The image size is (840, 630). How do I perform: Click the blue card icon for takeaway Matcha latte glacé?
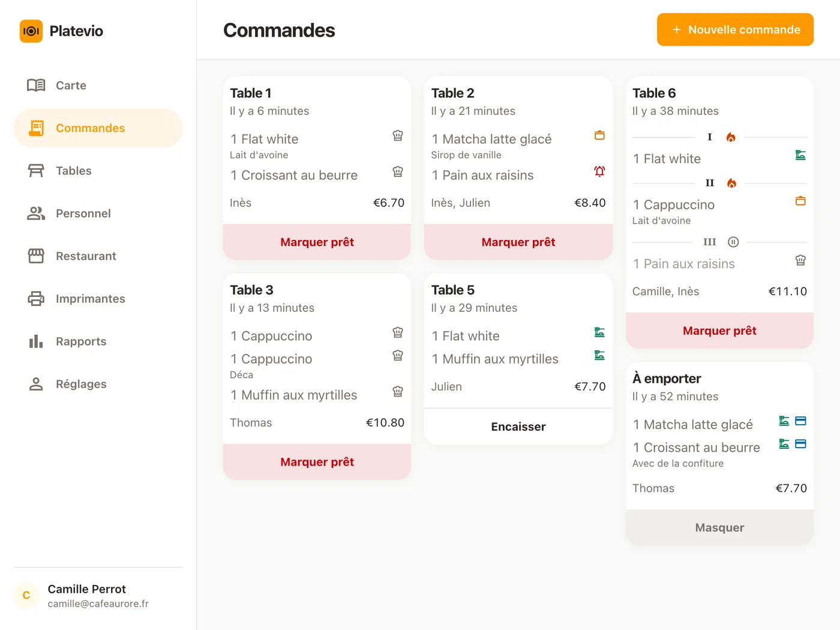800,421
